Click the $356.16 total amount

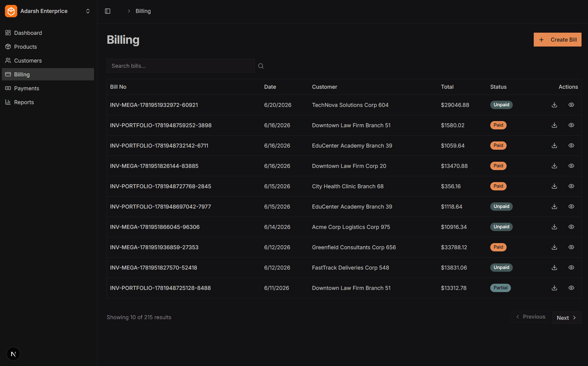(451, 186)
